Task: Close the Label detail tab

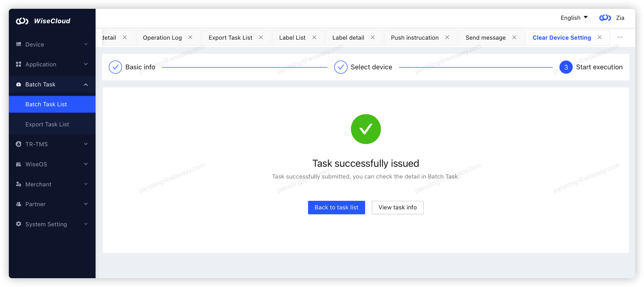Action: (x=372, y=37)
